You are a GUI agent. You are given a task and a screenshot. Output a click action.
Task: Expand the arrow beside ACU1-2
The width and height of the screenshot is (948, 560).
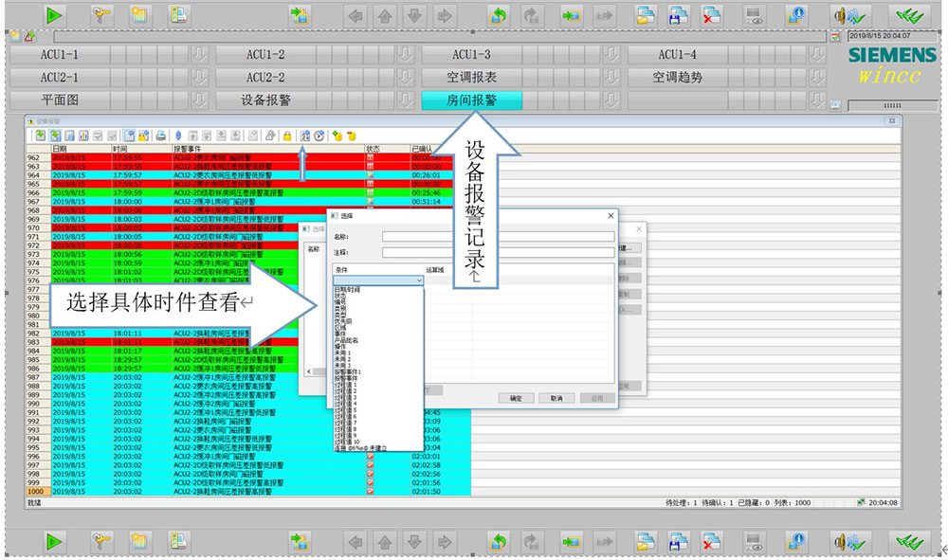pyautogui.click(x=406, y=54)
